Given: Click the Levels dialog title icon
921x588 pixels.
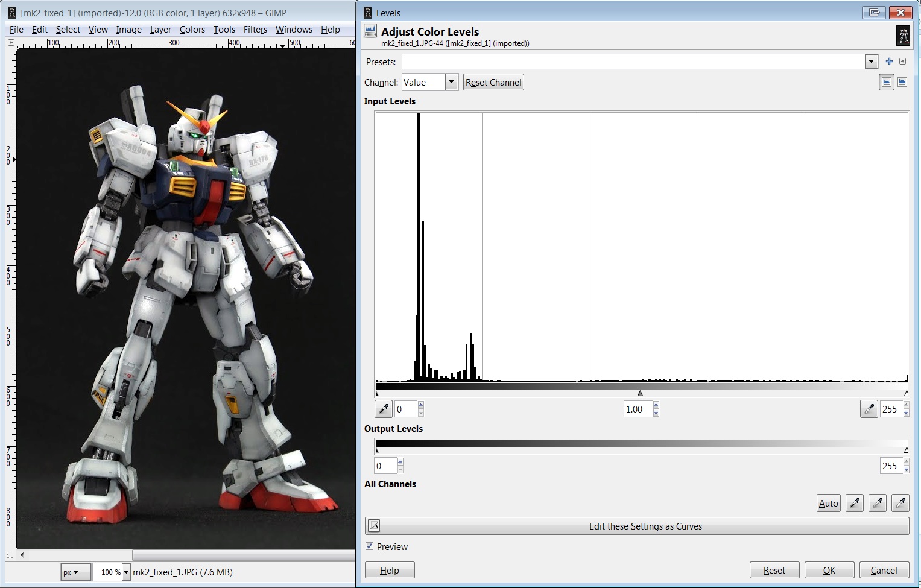Looking at the screenshot, I should (x=367, y=13).
